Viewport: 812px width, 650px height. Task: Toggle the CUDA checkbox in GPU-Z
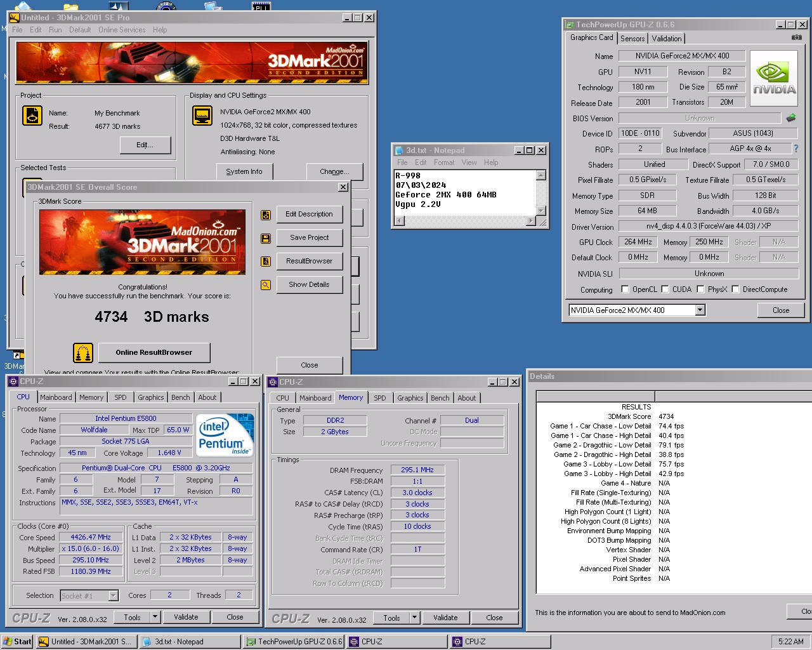(665, 289)
